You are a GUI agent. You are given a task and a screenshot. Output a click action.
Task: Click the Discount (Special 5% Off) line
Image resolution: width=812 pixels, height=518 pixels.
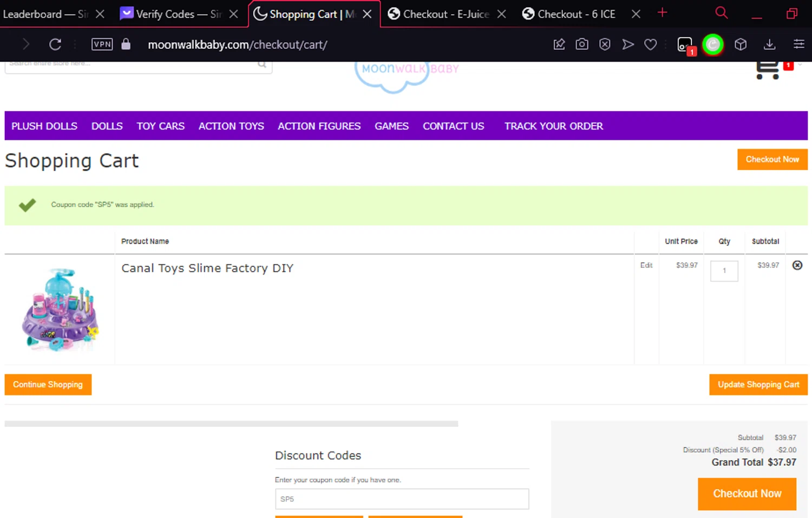(739, 450)
